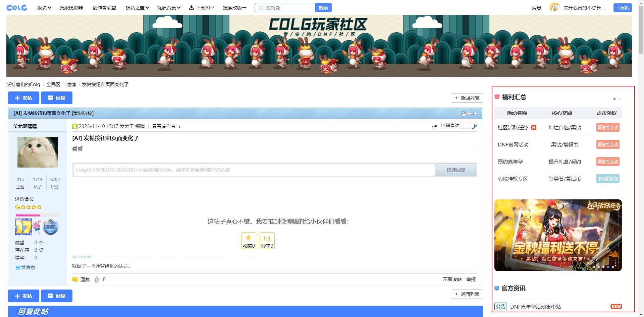Click the bottom blue 回复 button
The image size is (644, 317).
(57, 296)
